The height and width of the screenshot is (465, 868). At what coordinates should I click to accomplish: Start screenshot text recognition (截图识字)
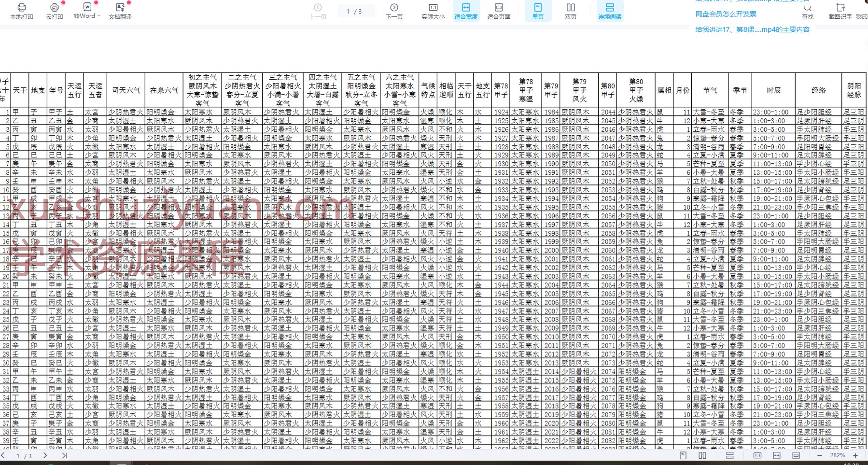coord(840,11)
